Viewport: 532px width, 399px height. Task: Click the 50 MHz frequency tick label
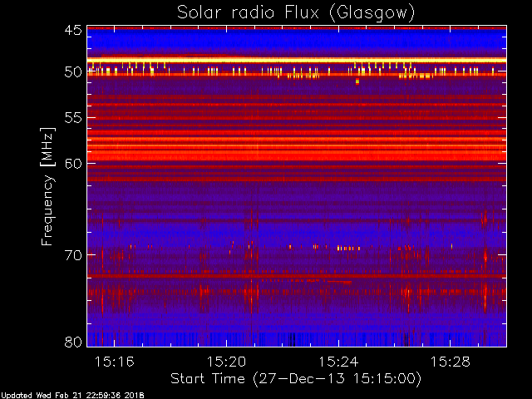coord(72,72)
